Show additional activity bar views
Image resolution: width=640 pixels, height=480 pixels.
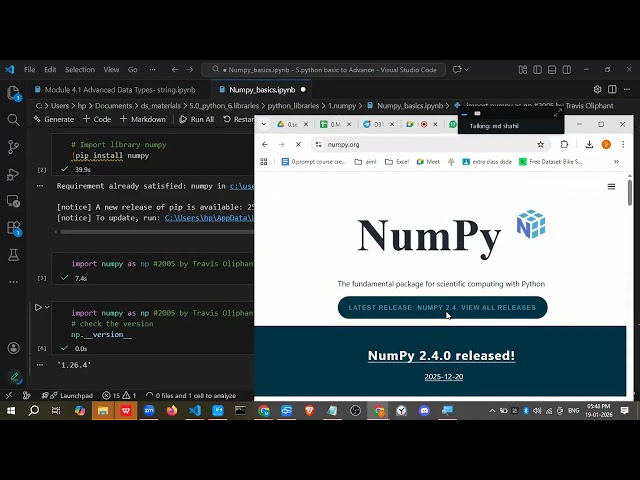coord(13,282)
